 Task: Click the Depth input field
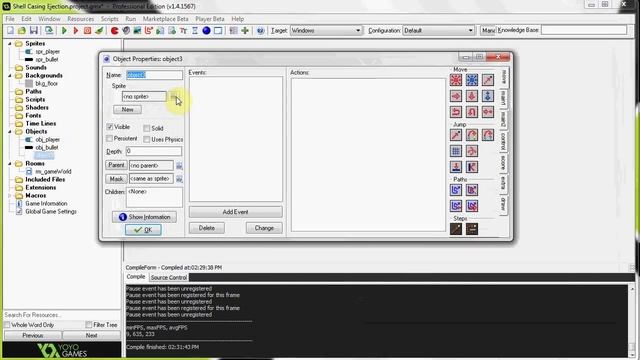(x=153, y=151)
